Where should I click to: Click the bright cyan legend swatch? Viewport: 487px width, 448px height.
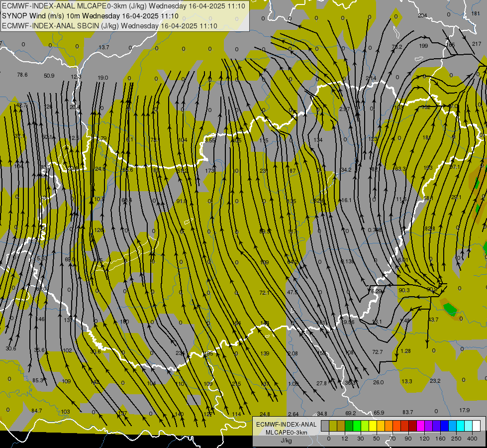460,426
